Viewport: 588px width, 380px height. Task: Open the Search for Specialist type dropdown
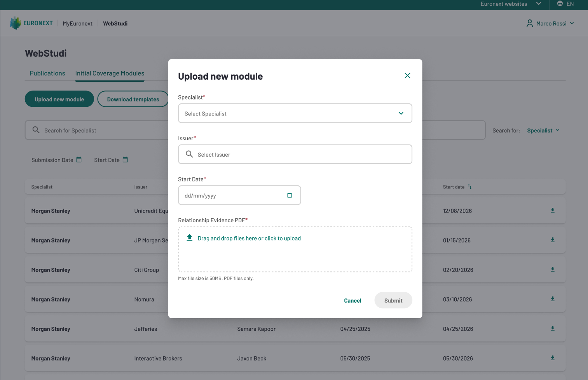[543, 131]
